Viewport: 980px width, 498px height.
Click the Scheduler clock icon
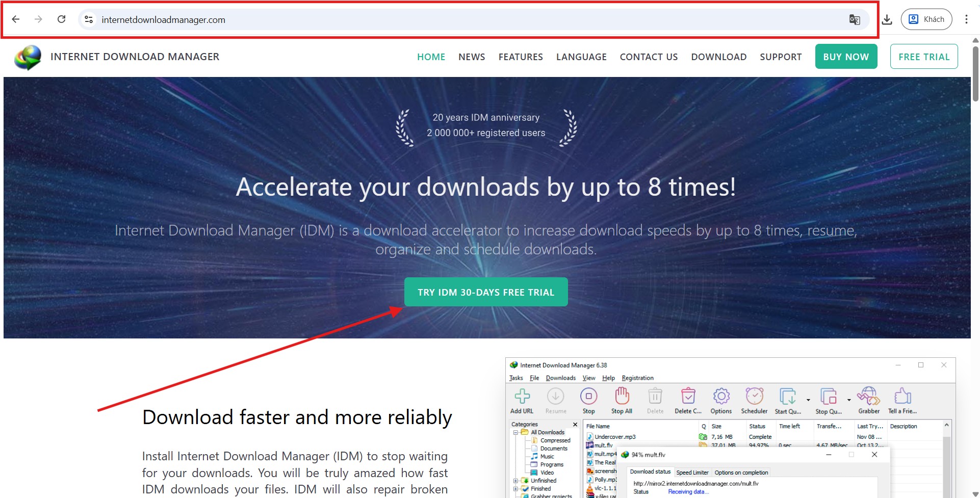pyautogui.click(x=754, y=397)
